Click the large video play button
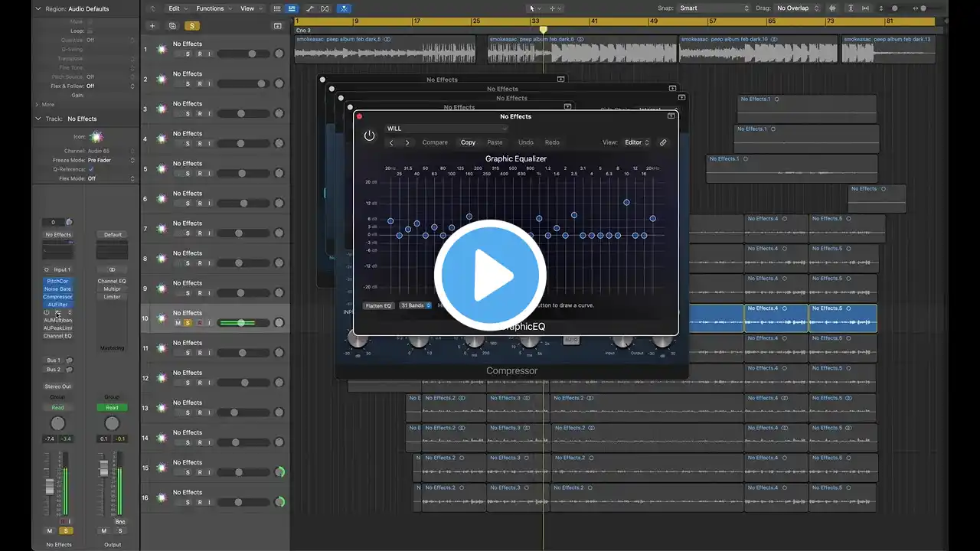Image resolution: width=980 pixels, height=551 pixels. click(490, 275)
